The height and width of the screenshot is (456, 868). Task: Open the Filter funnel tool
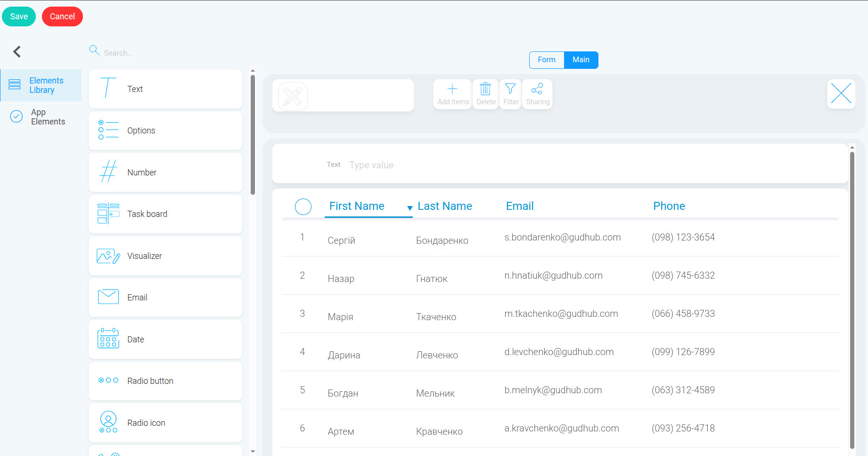click(x=510, y=89)
